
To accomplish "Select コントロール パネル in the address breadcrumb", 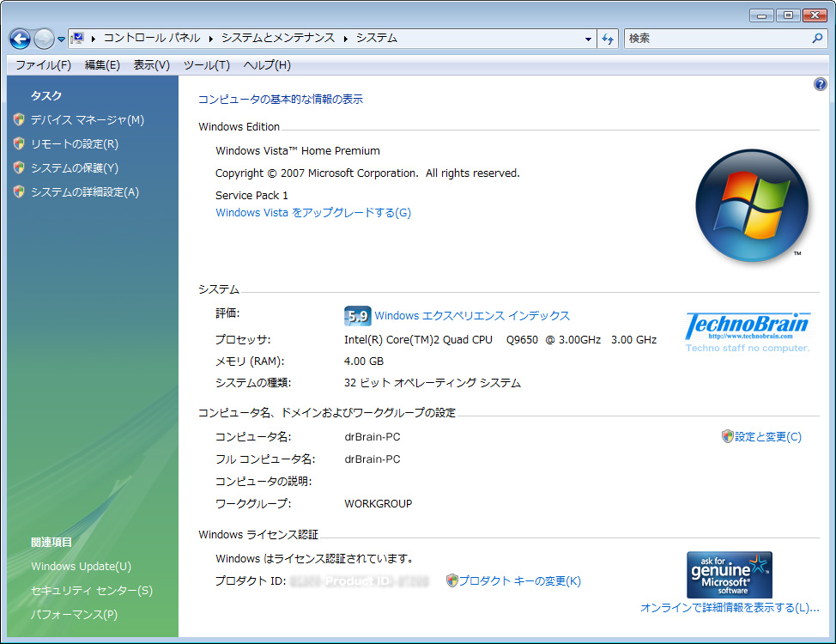I will click(152, 38).
